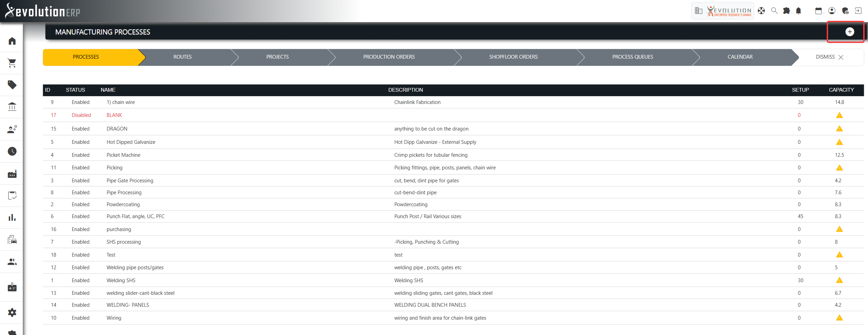Click 'Chainlink Fabrication' description
The image size is (868, 335).
point(417,102)
